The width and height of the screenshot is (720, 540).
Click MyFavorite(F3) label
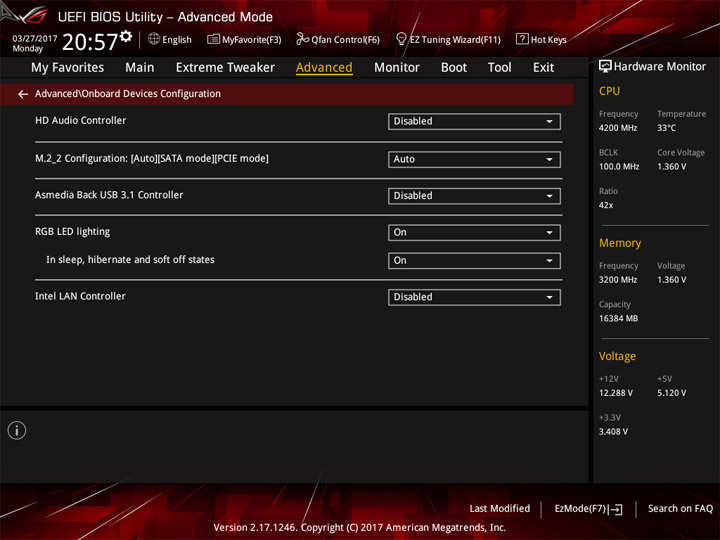click(252, 40)
